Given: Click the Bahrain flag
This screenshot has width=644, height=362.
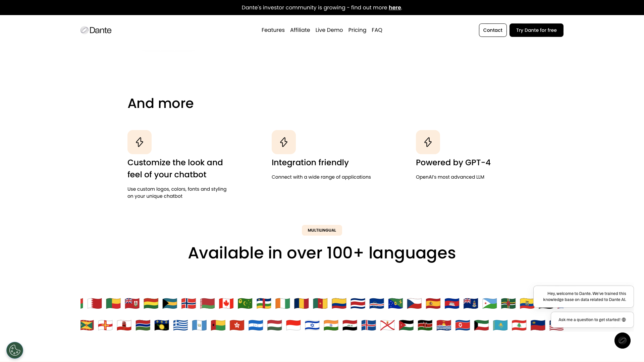Looking at the screenshot, I should point(95,303).
